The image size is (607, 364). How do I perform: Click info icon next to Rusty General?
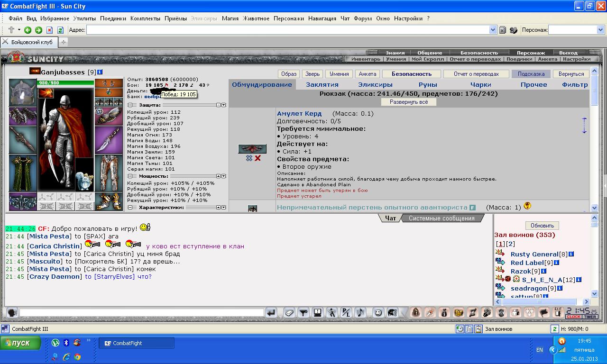(x=571, y=254)
